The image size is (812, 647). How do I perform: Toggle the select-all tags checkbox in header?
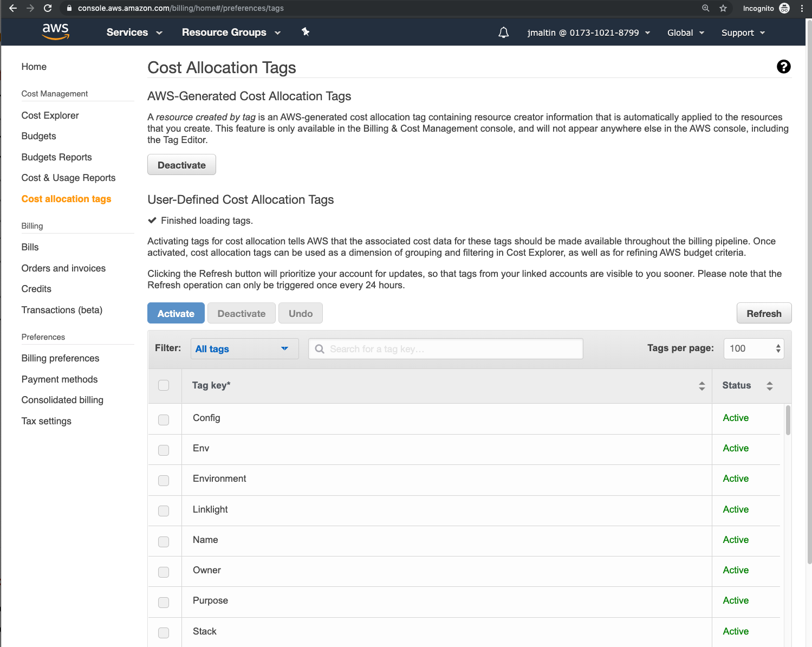(x=164, y=385)
